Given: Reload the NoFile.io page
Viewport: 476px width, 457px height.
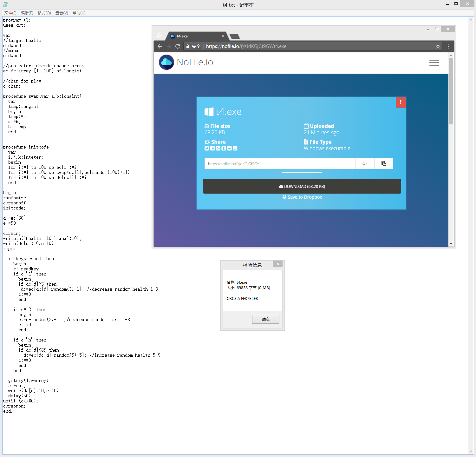Looking at the screenshot, I should 178,46.
